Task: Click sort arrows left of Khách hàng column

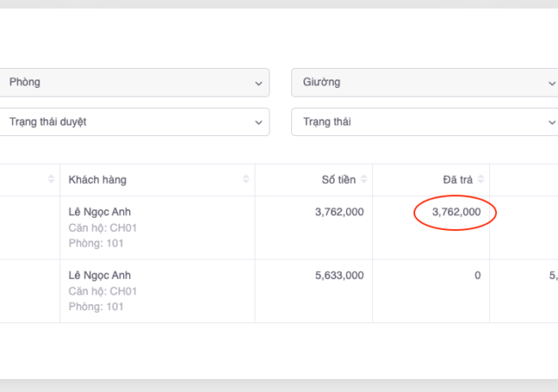Action: [51, 179]
